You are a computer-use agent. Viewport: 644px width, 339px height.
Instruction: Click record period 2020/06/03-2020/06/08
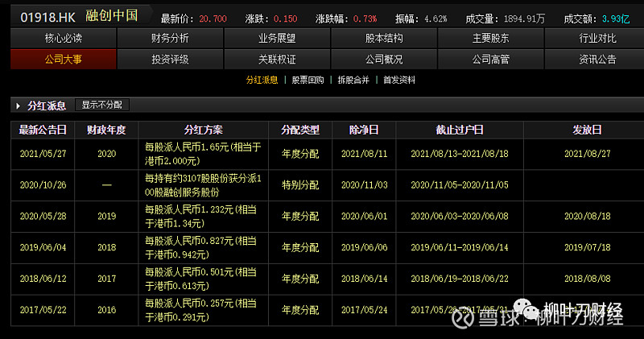click(460, 216)
